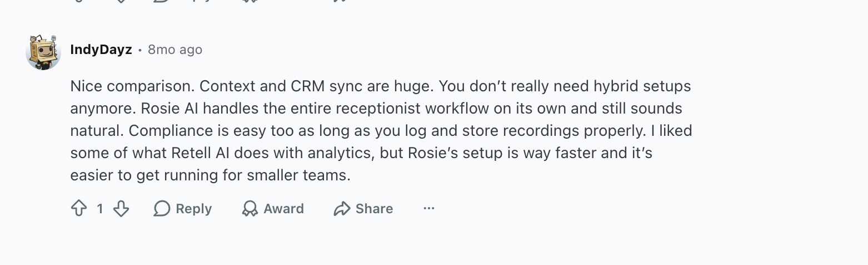The image size is (868, 265).
Task: Click the Reply speech bubble icon
Action: [162, 209]
